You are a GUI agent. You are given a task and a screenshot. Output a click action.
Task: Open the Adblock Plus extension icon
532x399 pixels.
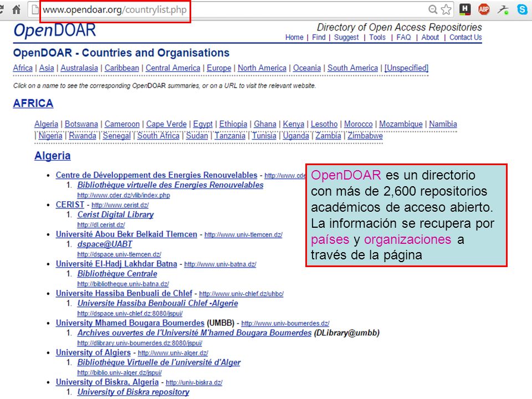pos(484,9)
